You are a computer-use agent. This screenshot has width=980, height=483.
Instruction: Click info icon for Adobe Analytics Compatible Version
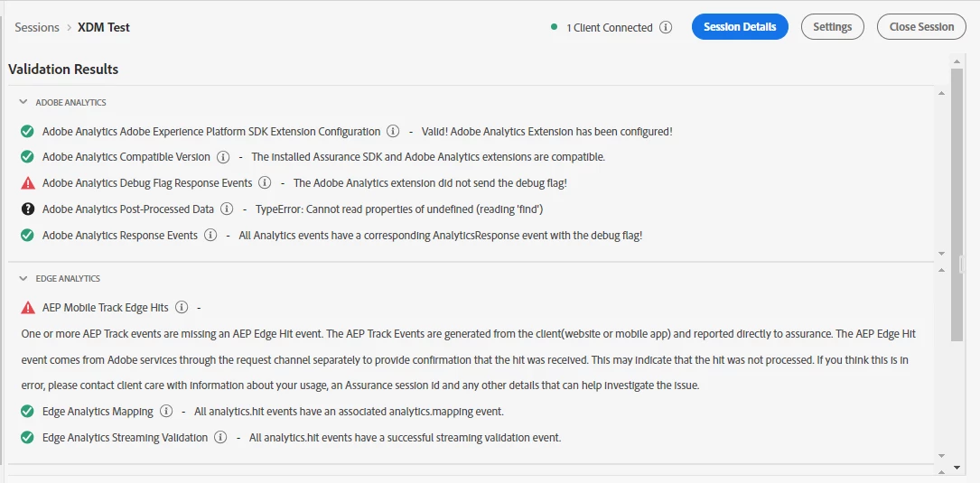(222, 157)
